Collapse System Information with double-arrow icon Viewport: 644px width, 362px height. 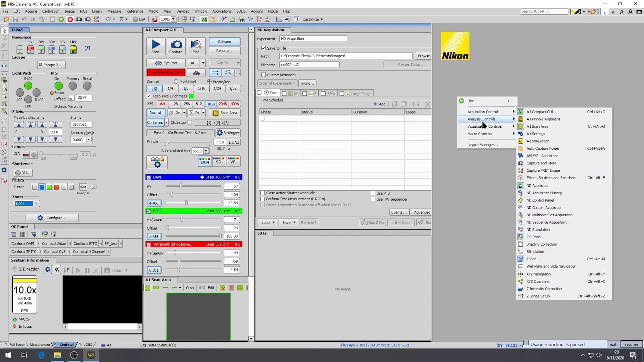point(57,270)
